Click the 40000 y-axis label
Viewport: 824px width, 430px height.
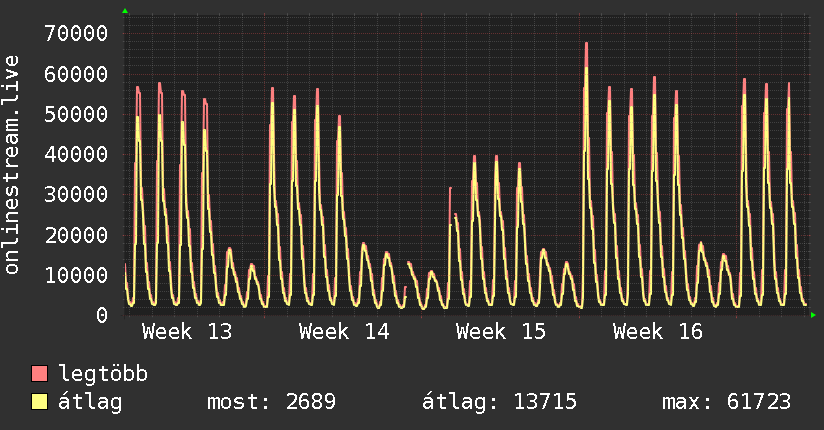(76, 155)
